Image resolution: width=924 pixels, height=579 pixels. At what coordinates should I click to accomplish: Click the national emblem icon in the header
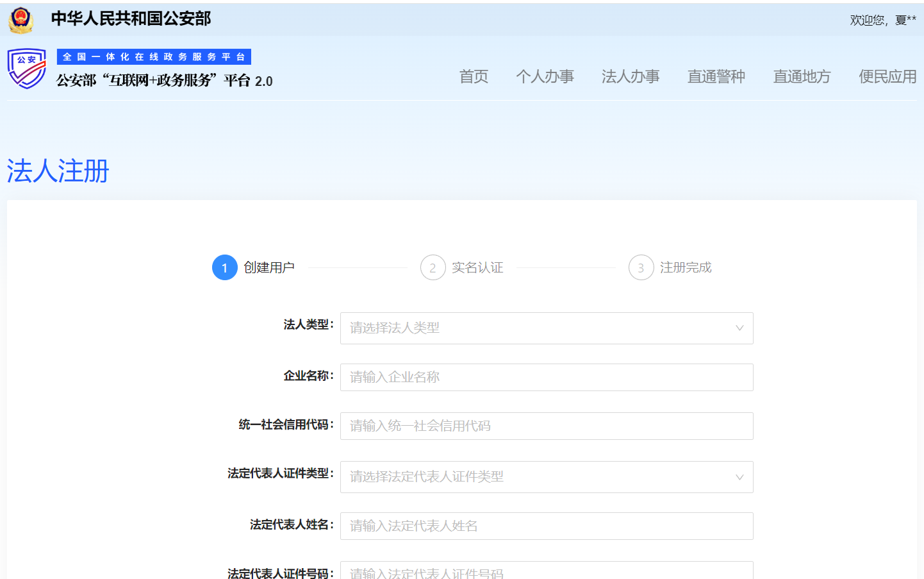[21, 19]
